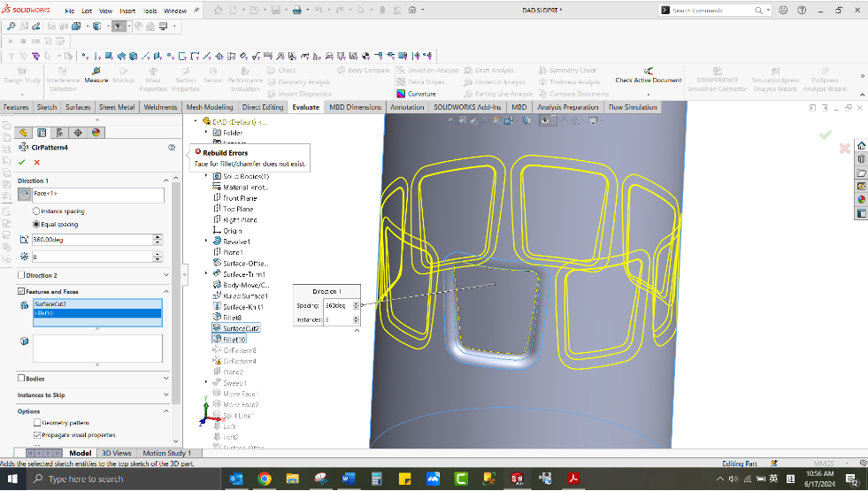Toggle Propagate visual properties checkbox
Screen dimensions: 868x491
[37, 435]
